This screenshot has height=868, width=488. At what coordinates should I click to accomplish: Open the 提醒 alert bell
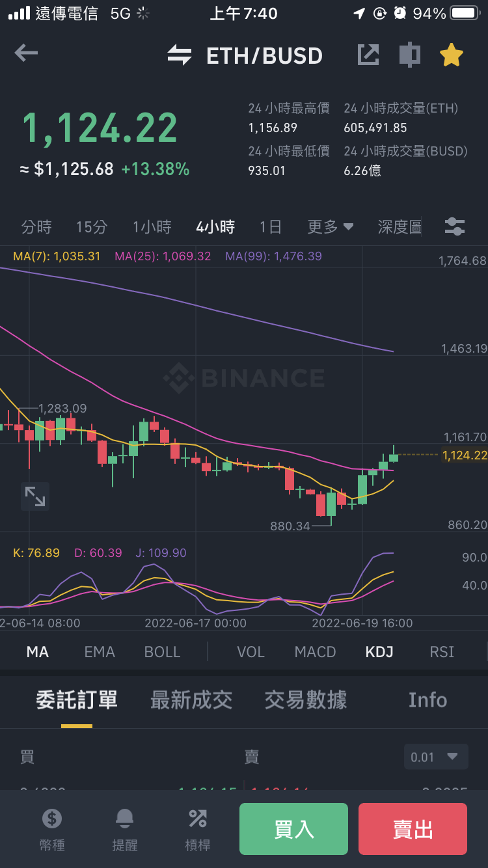125,818
